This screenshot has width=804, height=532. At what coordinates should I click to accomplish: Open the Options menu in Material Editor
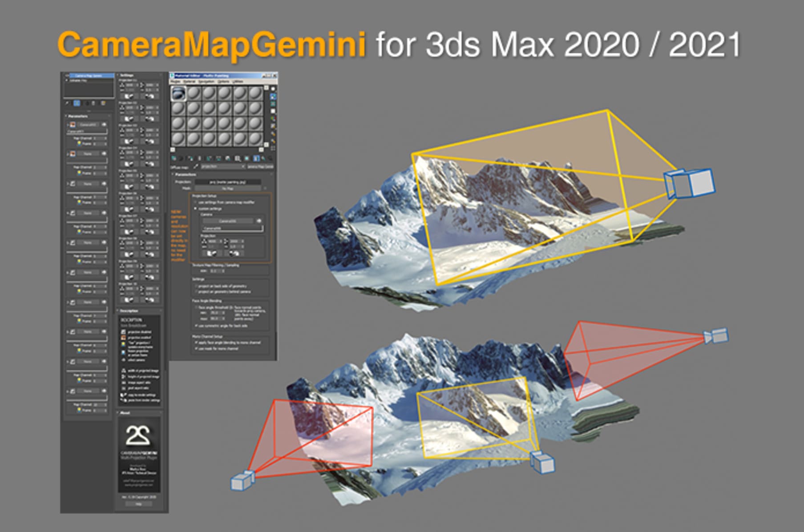pos(223,81)
